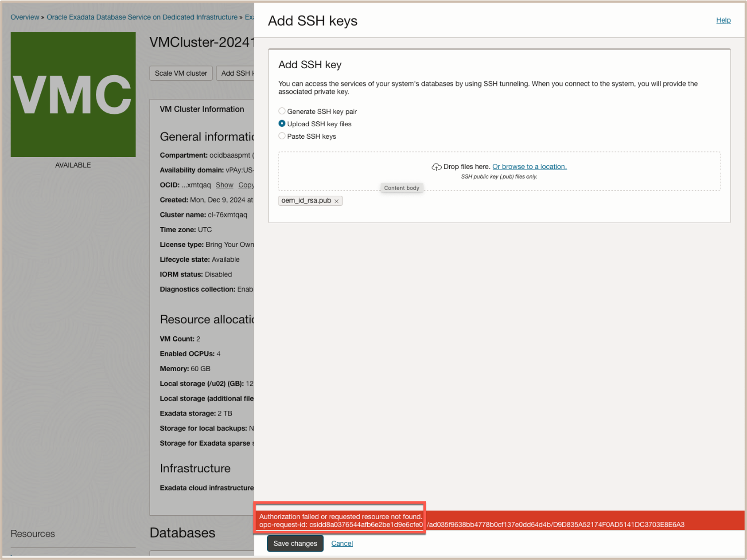This screenshot has height=560, width=747.
Task: Click the Time zone UTC text
Action: coord(186,230)
